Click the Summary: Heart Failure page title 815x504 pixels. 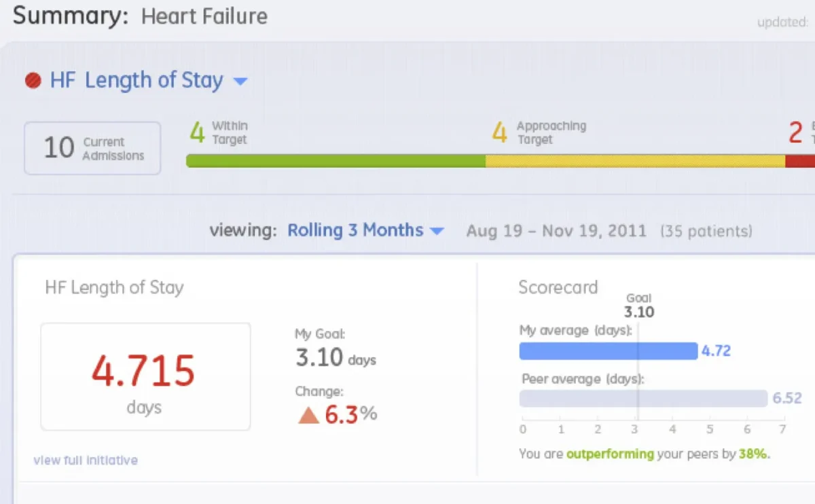pyautogui.click(x=140, y=16)
